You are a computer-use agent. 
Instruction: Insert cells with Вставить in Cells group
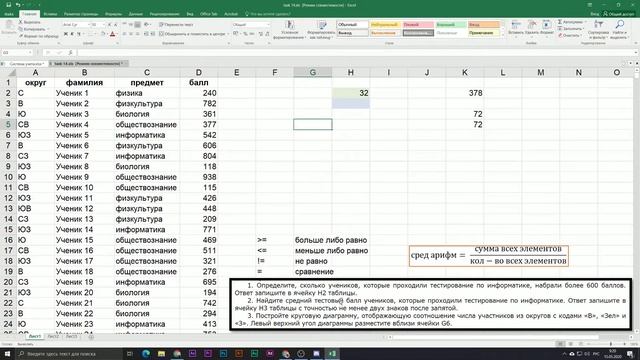516,28
